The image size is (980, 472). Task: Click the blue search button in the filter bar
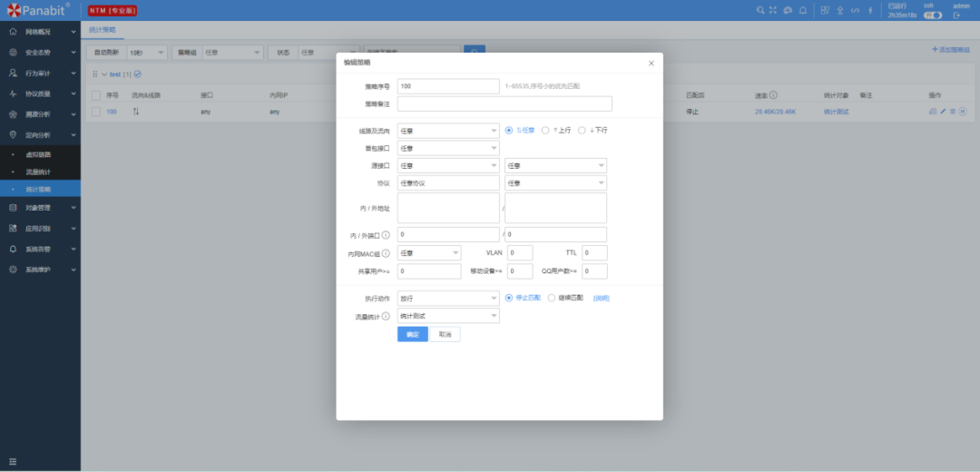coord(475,53)
